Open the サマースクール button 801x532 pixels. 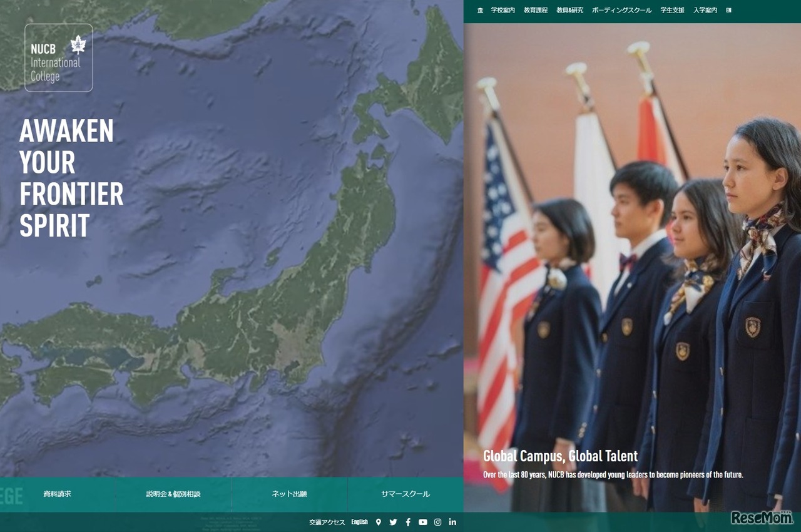(x=406, y=494)
